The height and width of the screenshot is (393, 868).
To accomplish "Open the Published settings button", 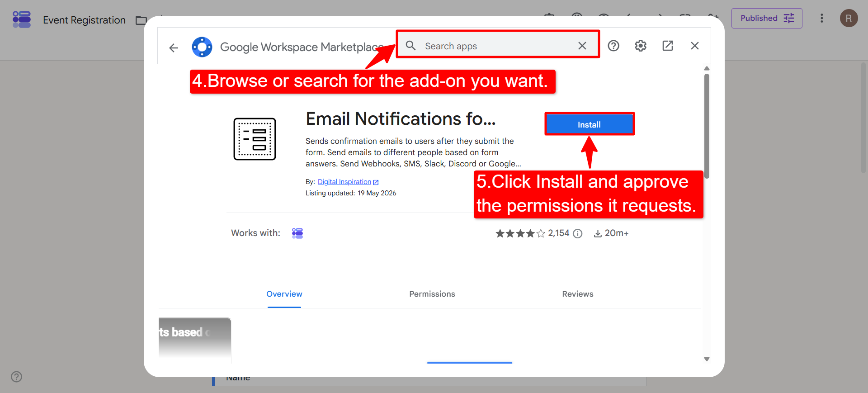I will 767,18.
